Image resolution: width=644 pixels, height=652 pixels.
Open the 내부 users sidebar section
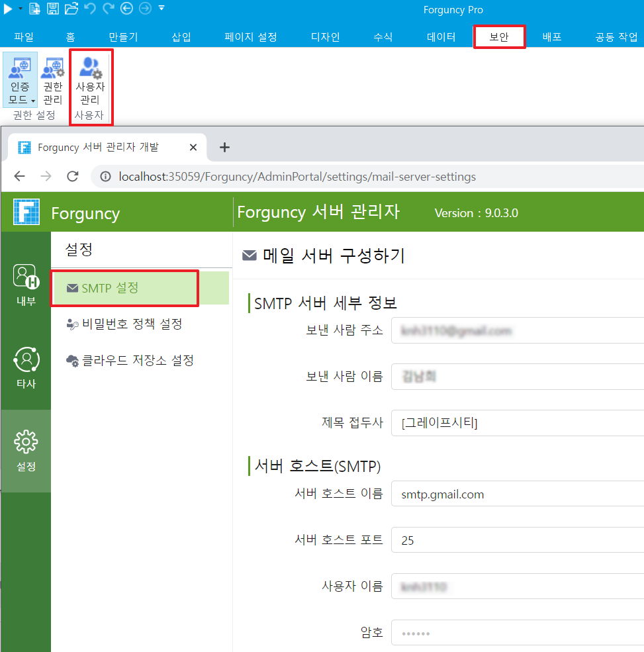26,285
